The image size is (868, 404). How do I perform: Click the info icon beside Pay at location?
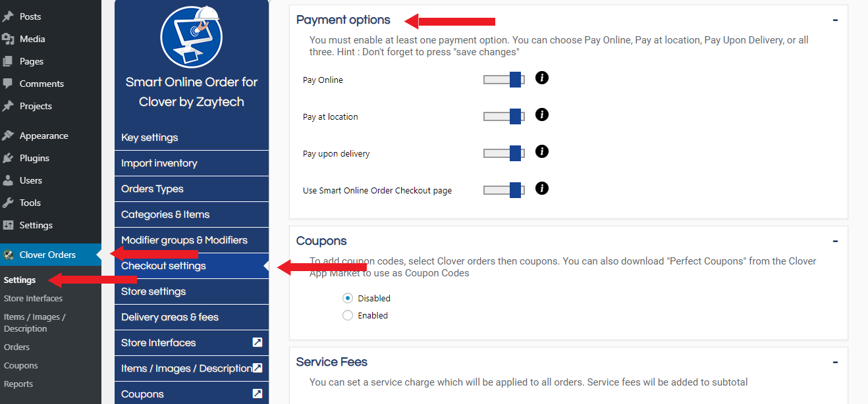point(542,114)
